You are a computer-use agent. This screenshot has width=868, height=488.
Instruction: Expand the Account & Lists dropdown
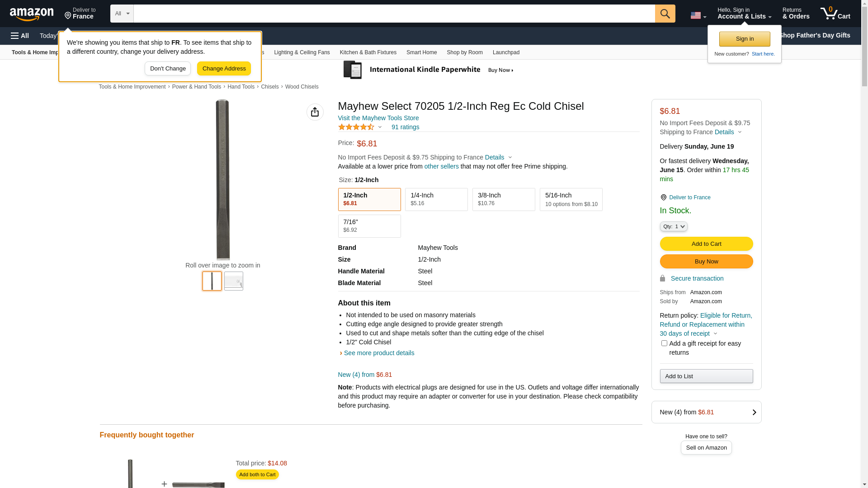coord(744,14)
